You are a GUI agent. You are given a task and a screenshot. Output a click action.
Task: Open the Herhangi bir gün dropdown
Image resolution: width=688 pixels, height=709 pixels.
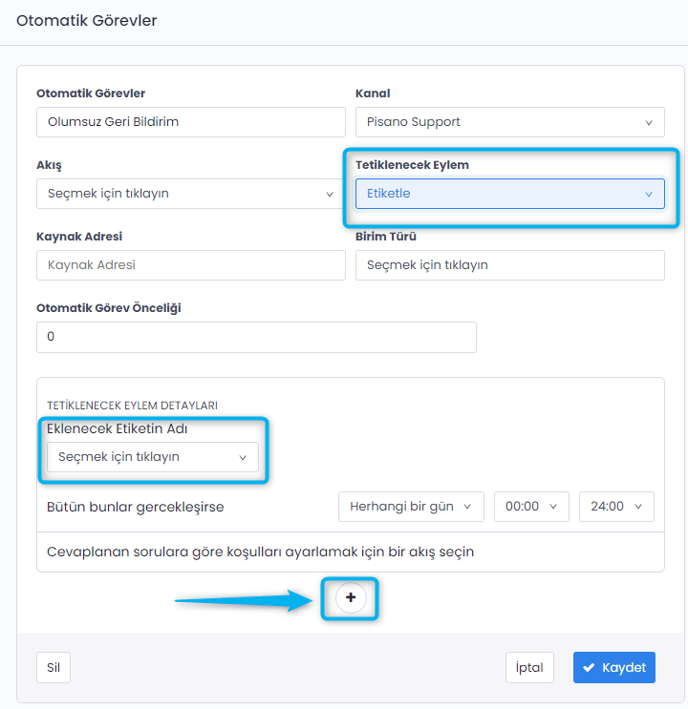click(411, 507)
